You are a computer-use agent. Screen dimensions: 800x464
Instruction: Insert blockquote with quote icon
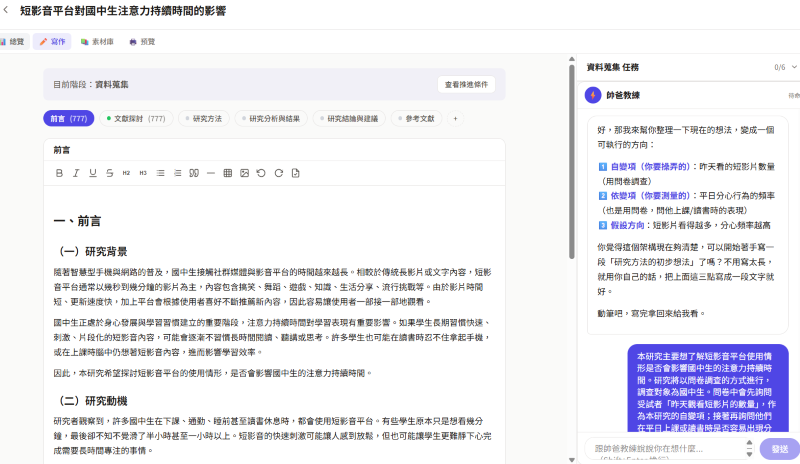194,173
